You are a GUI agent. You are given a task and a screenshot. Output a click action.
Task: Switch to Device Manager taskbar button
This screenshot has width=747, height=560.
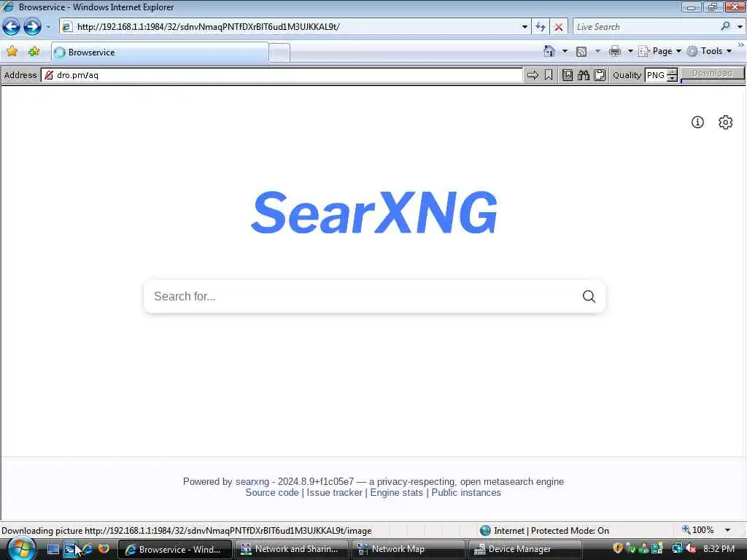(524, 550)
